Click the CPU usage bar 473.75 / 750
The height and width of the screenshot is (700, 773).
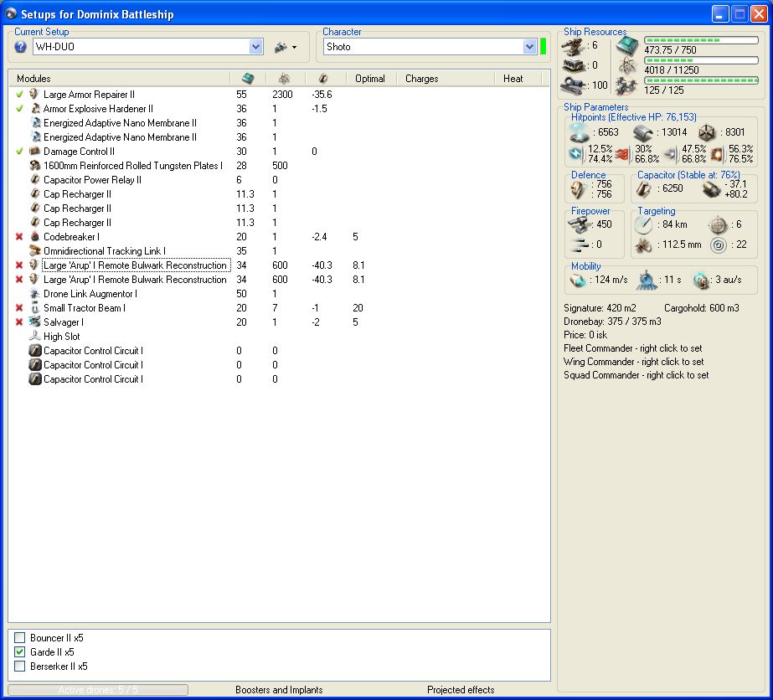701,40
